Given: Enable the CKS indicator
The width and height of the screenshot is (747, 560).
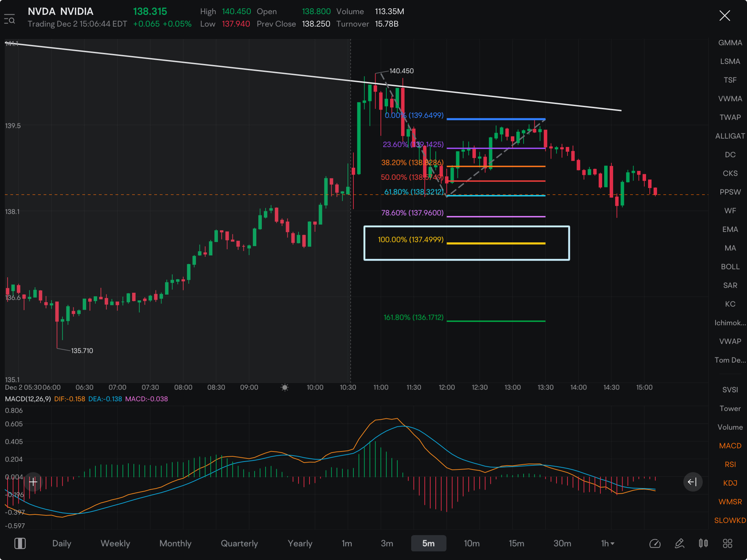Looking at the screenshot, I should tap(730, 174).
